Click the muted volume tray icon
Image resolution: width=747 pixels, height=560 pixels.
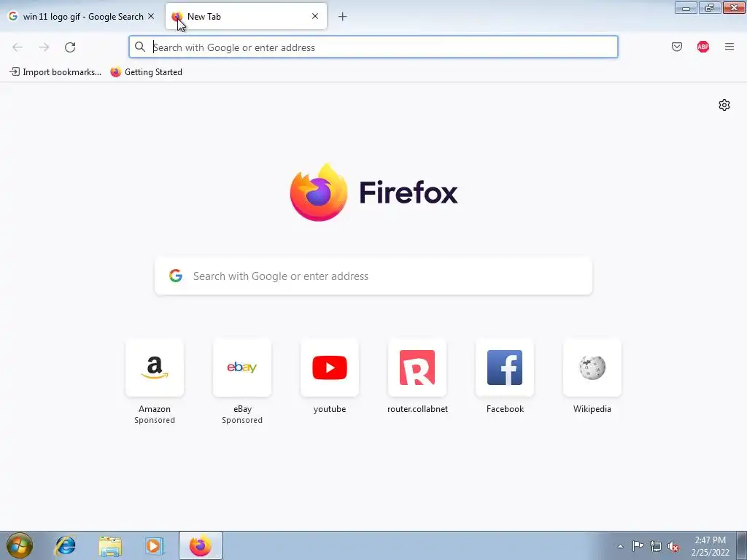(673, 546)
